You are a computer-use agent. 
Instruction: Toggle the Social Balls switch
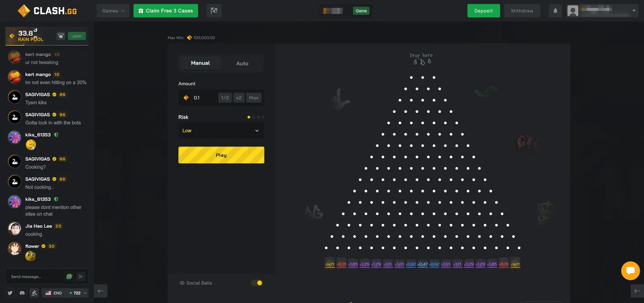coord(257,283)
